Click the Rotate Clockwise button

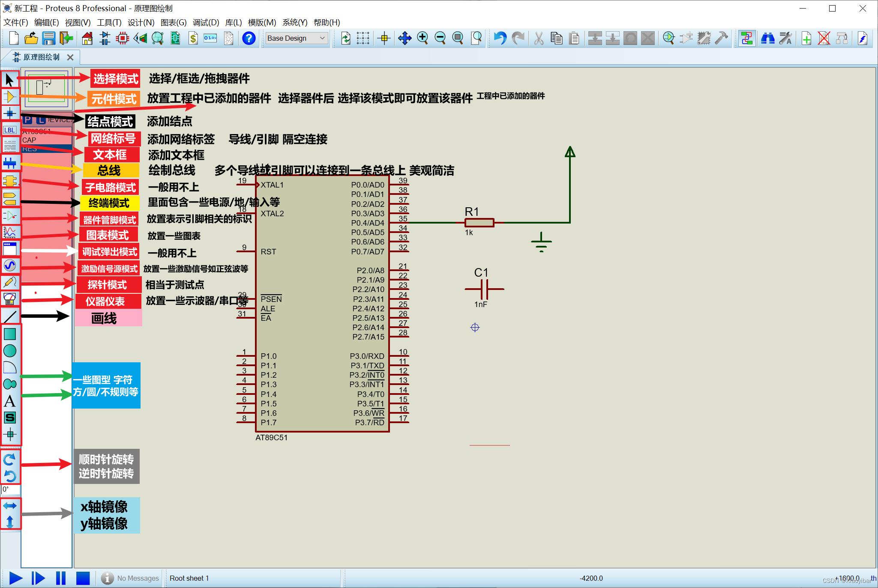pyautogui.click(x=9, y=460)
